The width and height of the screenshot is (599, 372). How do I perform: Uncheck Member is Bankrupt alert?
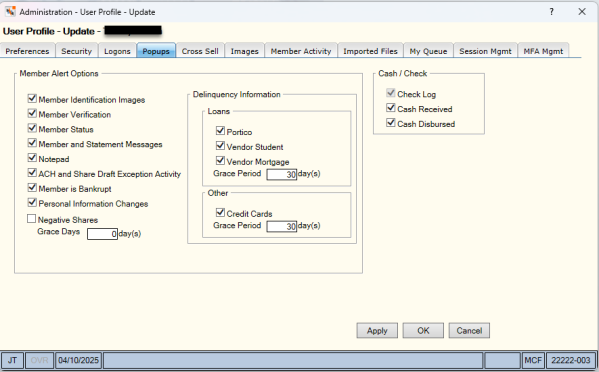click(x=32, y=188)
